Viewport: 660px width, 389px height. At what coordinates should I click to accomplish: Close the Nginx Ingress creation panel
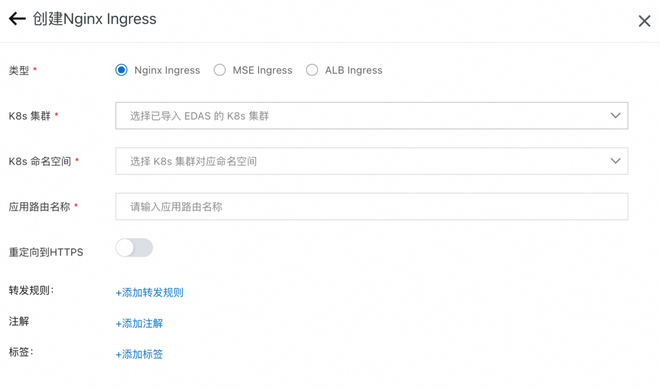(x=644, y=21)
